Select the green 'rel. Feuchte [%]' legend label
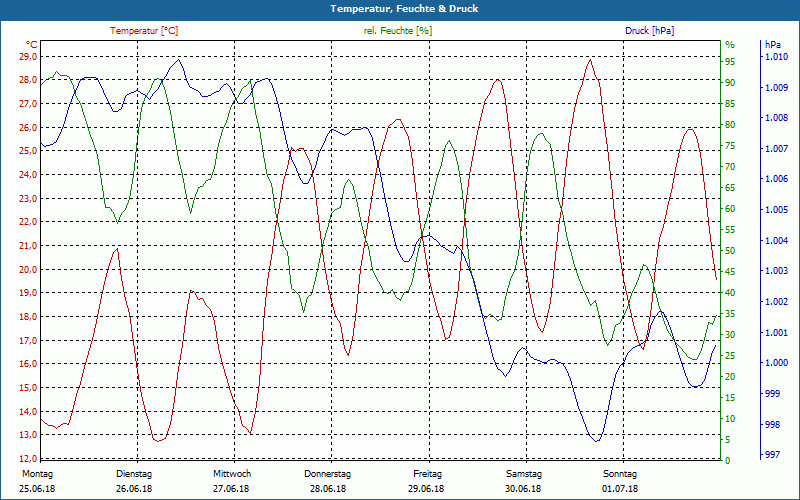 [398, 31]
